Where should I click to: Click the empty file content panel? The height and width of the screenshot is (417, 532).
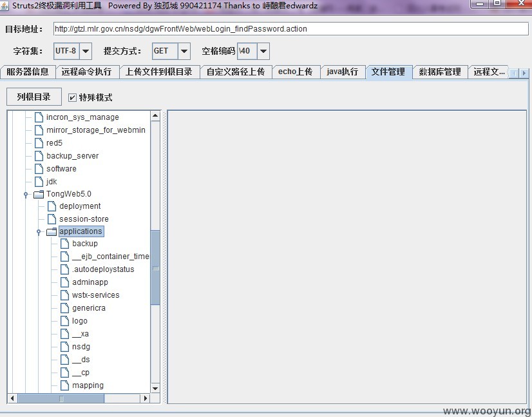click(x=347, y=257)
